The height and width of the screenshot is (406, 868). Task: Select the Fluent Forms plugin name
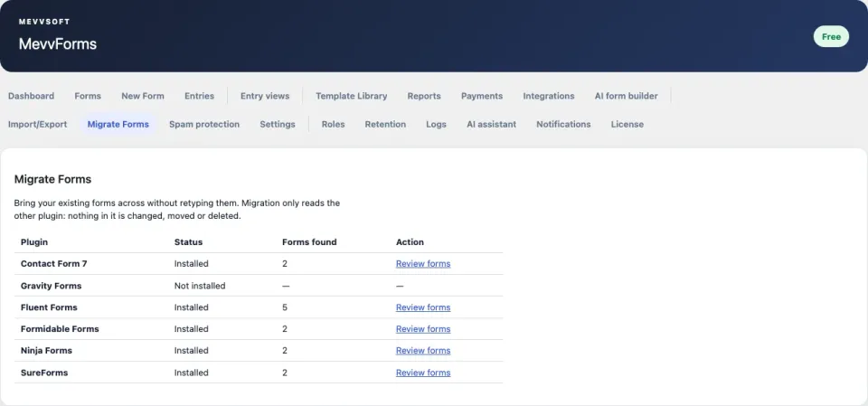(x=49, y=307)
